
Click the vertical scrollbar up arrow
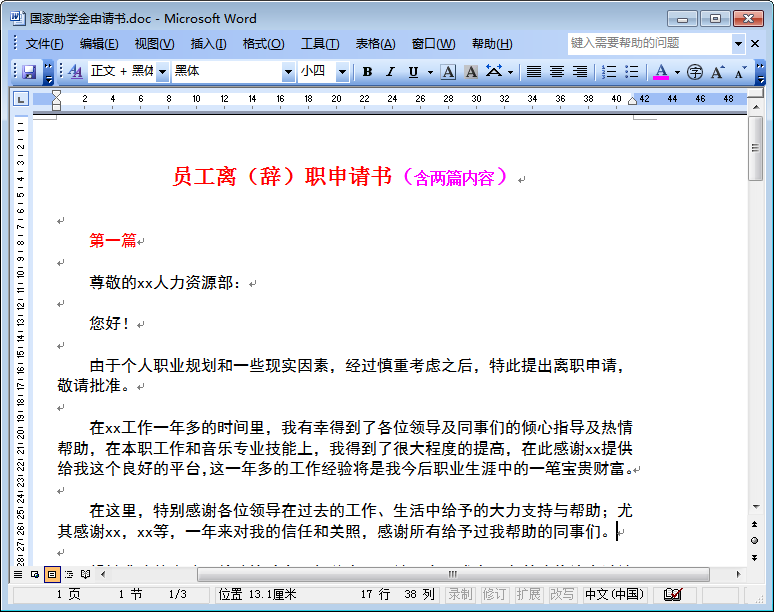756,107
